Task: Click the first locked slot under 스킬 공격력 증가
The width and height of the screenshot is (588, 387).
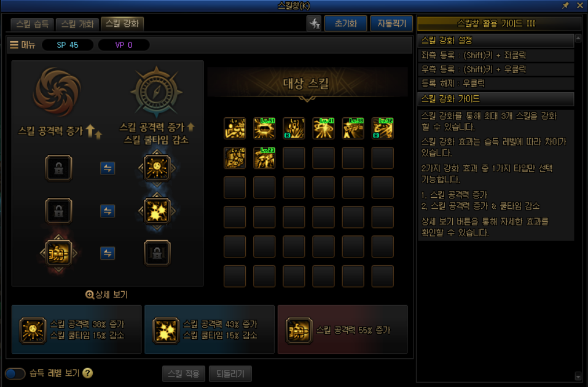Action: pyautogui.click(x=58, y=168)
